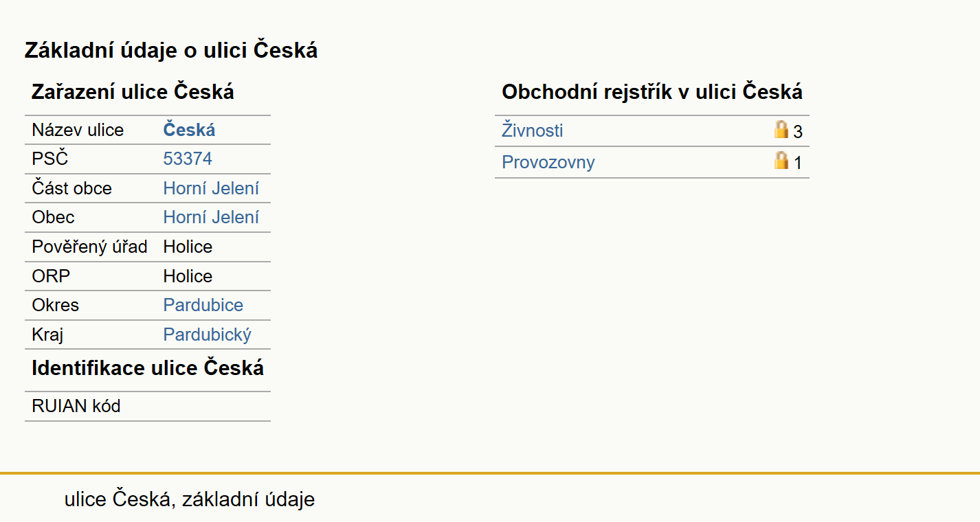The width and height of the screenshot is (980, 522).
Task: Click the lock icon beside Živnosti
Action: (781, 129)
